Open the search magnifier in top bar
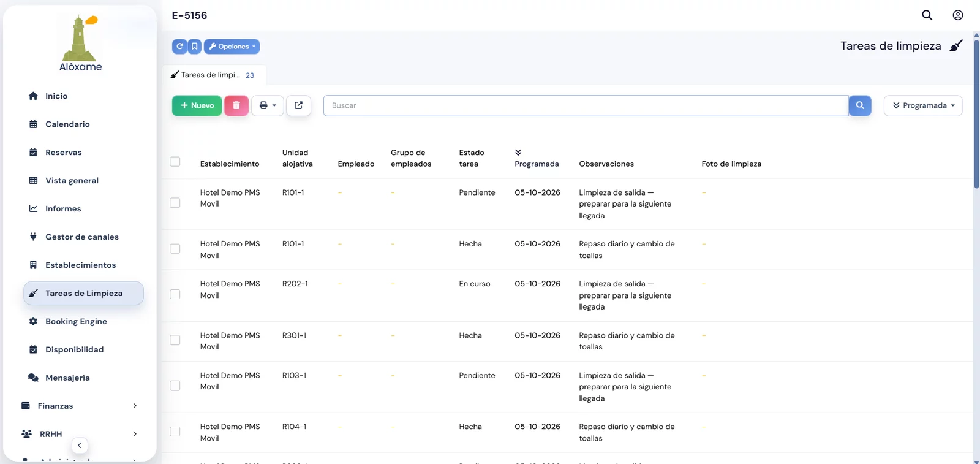980x464 pixels. click(x=927, y=15)
